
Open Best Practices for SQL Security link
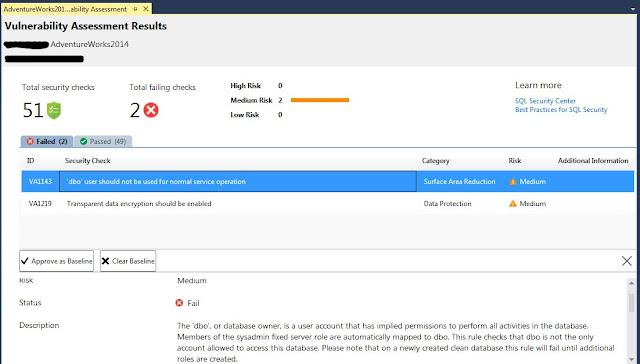coord(561,110)
